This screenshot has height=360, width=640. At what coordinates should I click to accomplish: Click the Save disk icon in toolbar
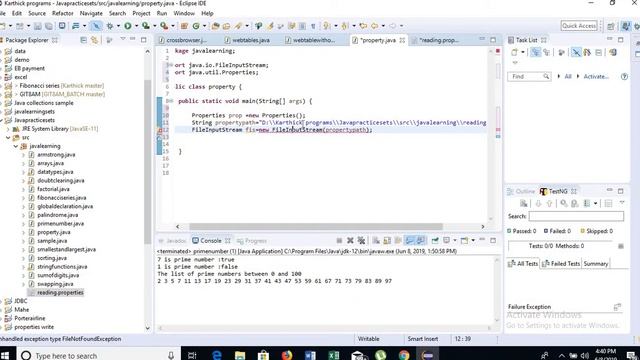(x=38, y=26)
